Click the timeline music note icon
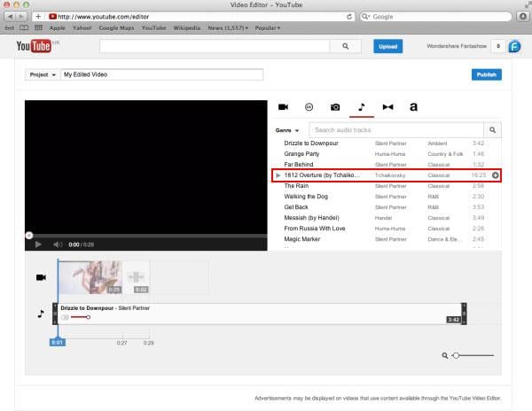The image size is (532, 411). (41, 314)
